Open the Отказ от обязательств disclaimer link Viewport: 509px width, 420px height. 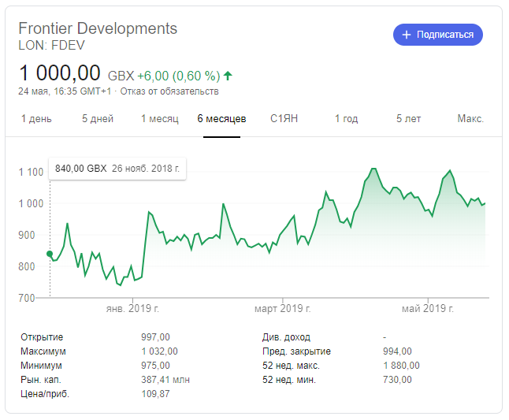pos(169,91)
